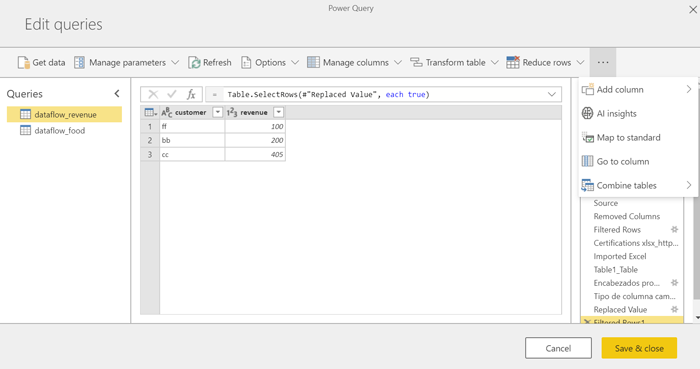Expand the formula bar chevron
This screenshot has height=369, width=700.
[552, 94]
